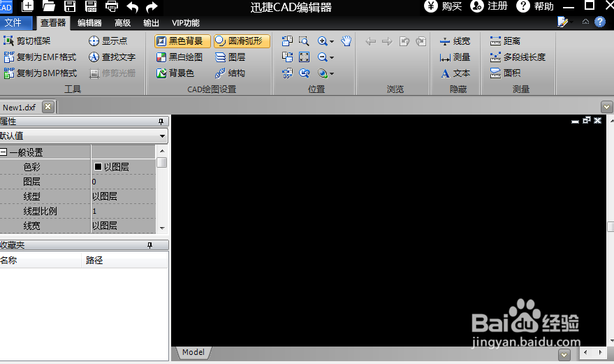
Task: Open the 结构 structure tool
Action: tap(231, 73)
